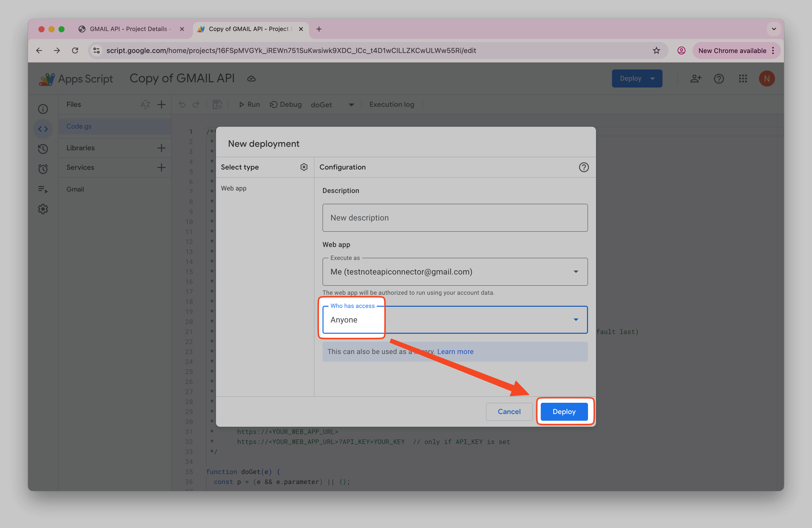Click the address bar URL
Screen dimensions: 812x528
[291, 50]
